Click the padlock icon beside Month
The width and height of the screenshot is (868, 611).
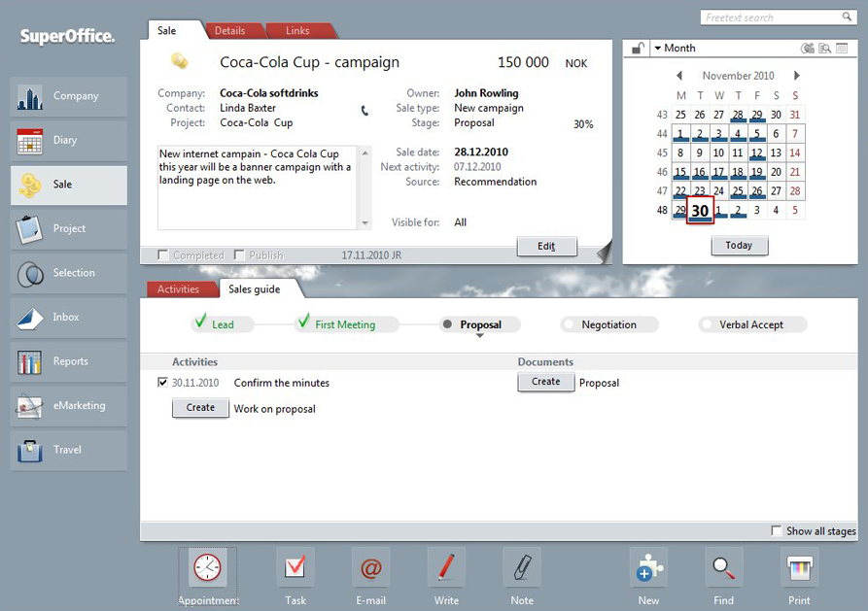[x=639, y=49]
